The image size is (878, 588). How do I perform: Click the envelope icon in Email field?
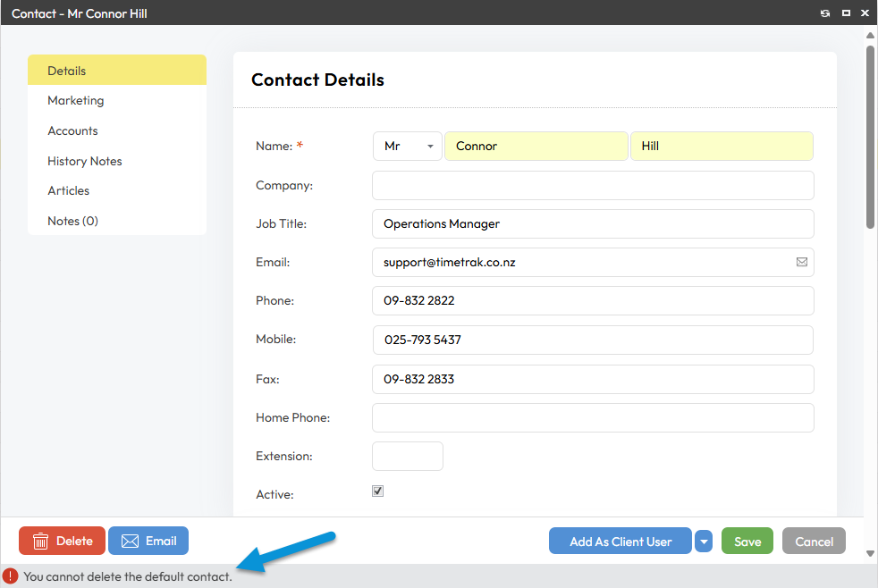tap(802, 262)
